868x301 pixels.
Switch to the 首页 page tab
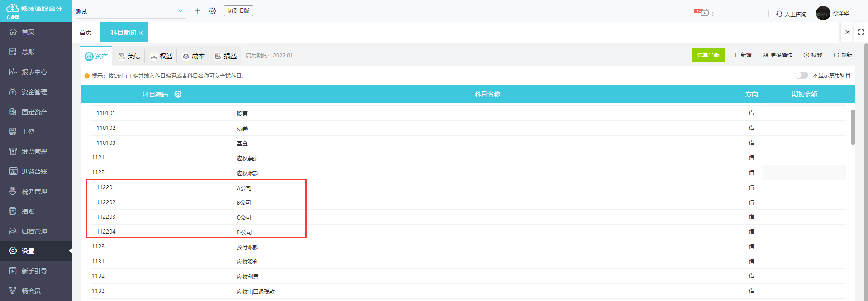tap(86, 33)
